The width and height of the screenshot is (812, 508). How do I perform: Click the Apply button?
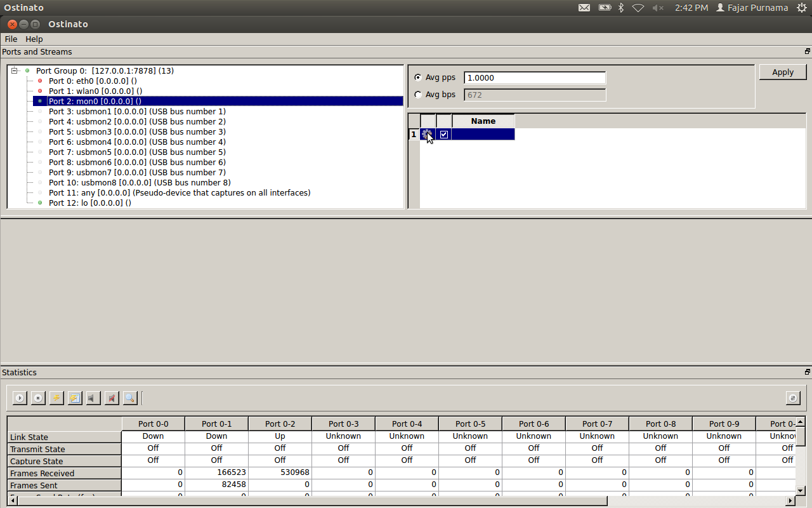pyautogui.click(x=783, y=72)
